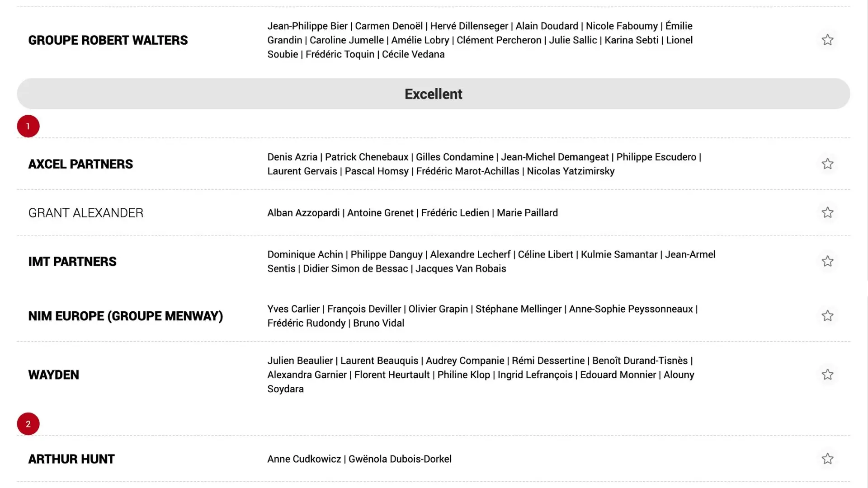
Task: Open the Wayden firm entry
Action: click(53, 375)
